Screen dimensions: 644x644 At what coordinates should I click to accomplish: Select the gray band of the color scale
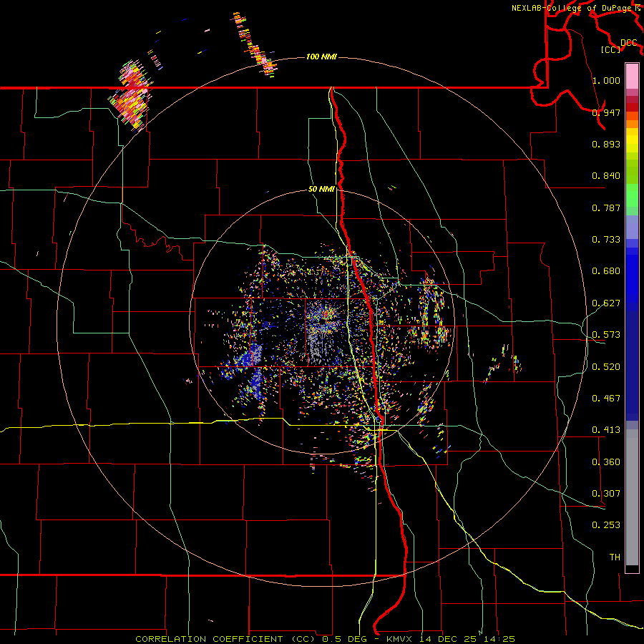632,497
